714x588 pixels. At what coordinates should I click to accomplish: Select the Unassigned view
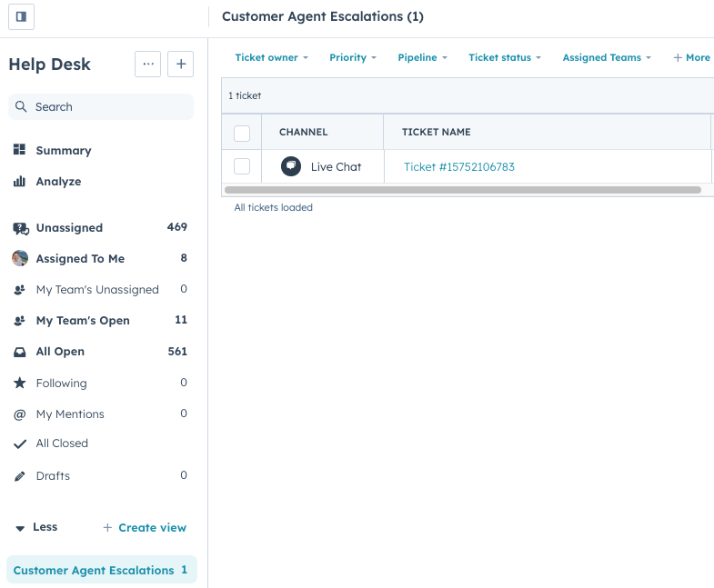point(69,228)
